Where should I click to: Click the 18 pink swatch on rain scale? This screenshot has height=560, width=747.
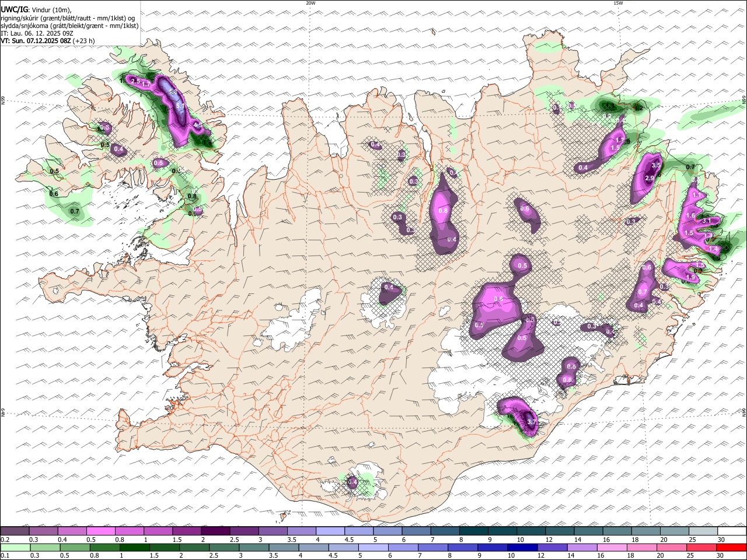click(641, 548)
